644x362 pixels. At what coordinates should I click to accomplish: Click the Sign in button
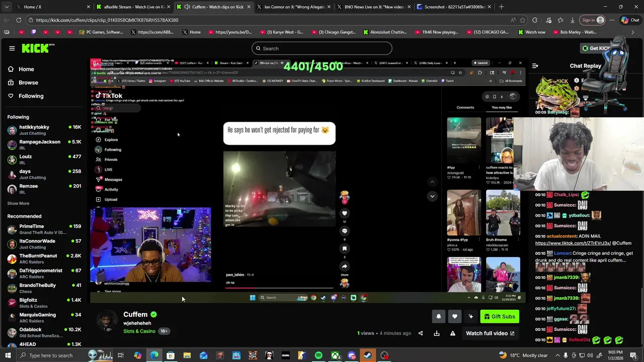point(593,20)
